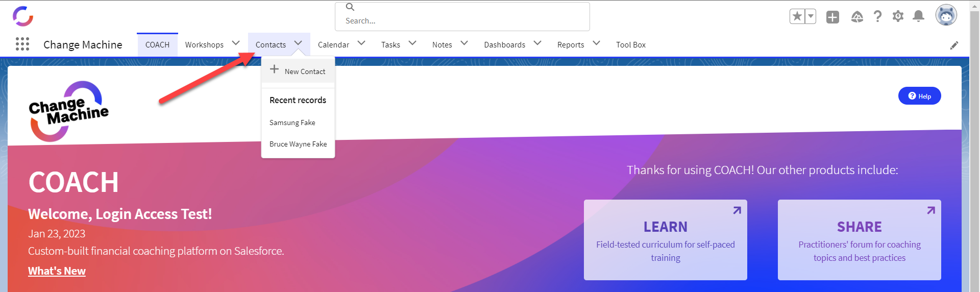Click the LEARN card external arrow
This screenshot has height=292, width=980.
[x=737, y=210]
